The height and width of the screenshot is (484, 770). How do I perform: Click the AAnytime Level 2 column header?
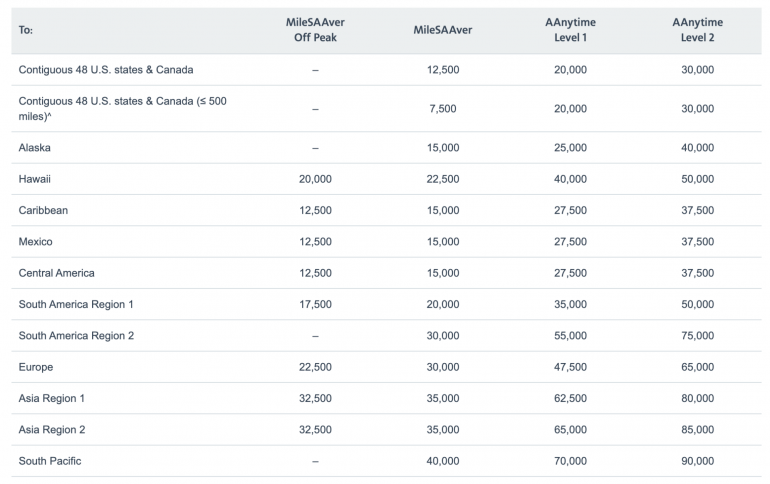pos(698,30)
